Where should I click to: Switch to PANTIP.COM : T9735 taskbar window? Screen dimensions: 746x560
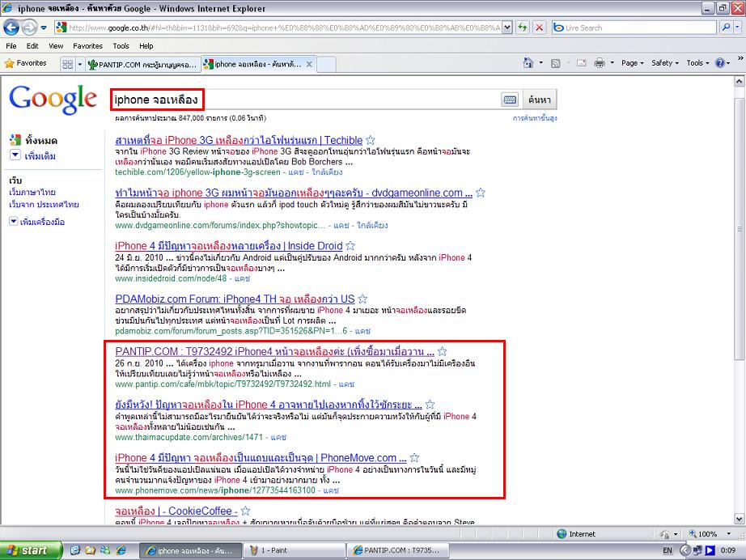tap(398, 550)
